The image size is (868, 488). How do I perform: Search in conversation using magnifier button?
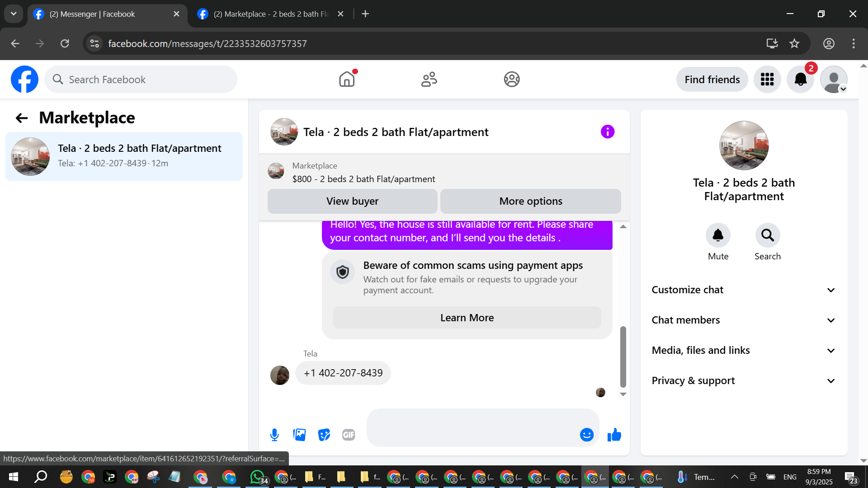768,235
